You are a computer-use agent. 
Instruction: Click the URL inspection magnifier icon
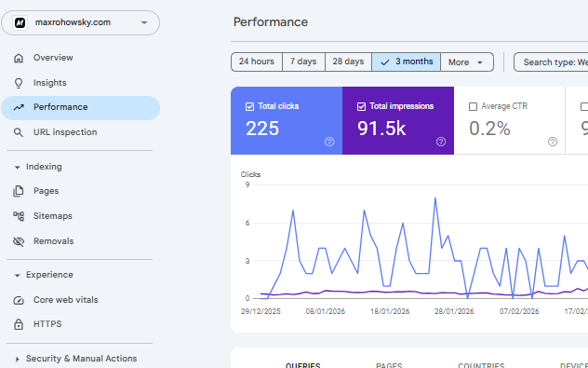coord(19,132)
